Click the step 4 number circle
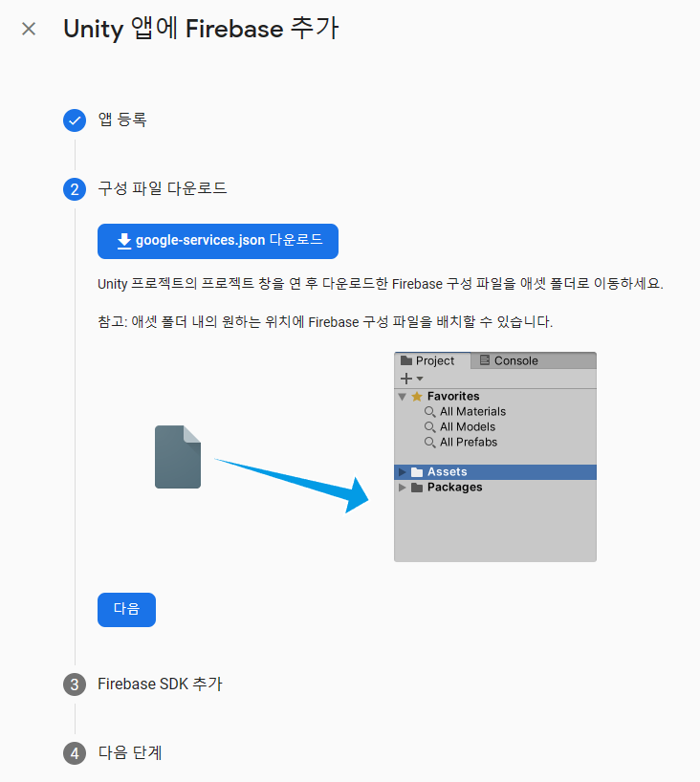 (x=75, y=753)
